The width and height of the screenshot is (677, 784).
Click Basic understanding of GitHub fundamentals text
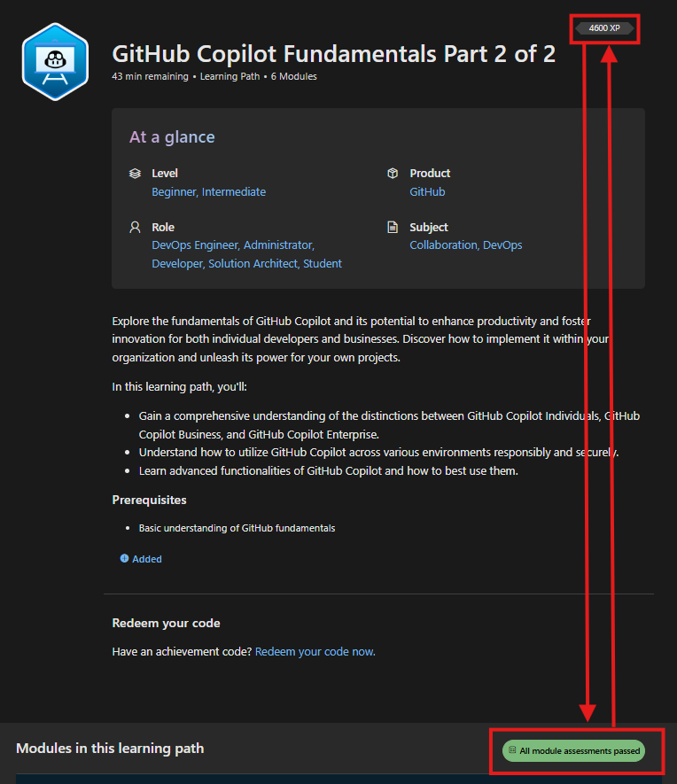(237, 528)
